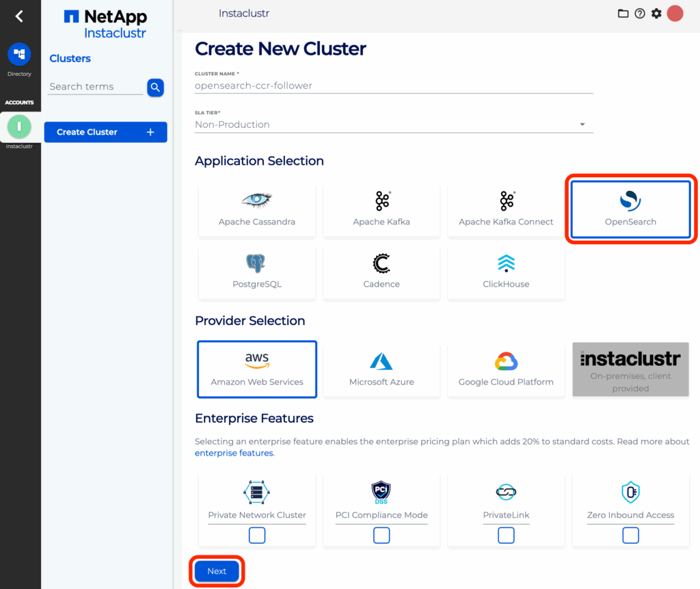Enable the Private Network Cluster feature
700x589 pixels.
coord(256,536)
